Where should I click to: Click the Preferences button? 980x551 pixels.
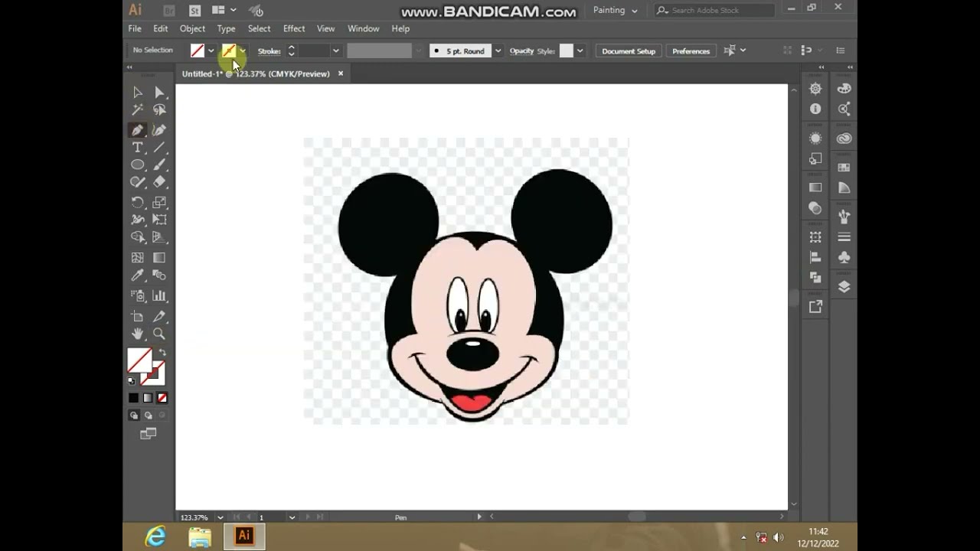(x=691, y=51)
